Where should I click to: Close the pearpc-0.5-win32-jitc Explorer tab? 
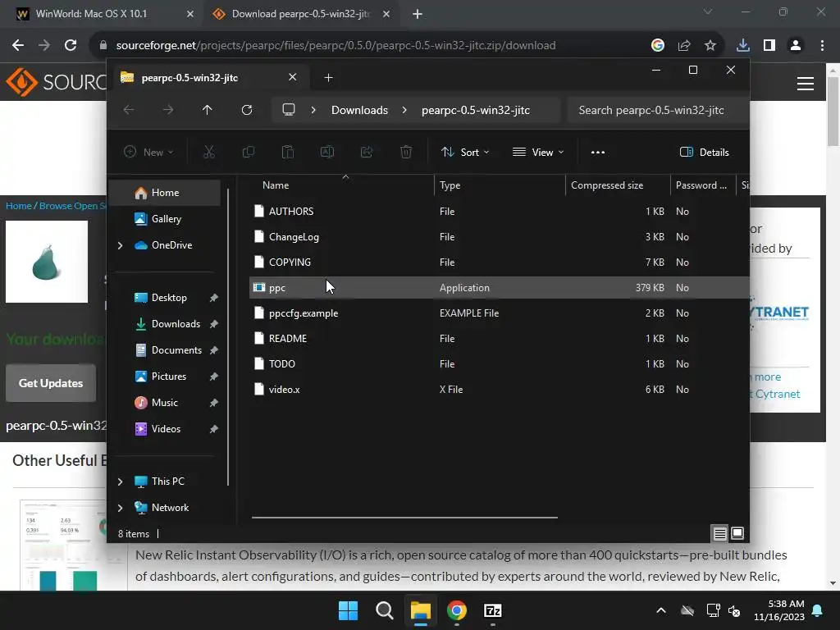click(x=293, y=77)
